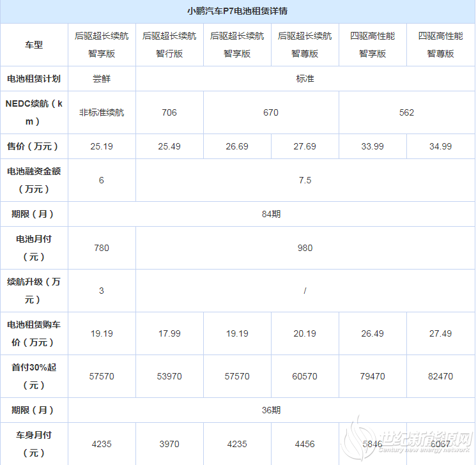Click the price 34.99
Viewport: 476px width, 465px height.
tap(440, 146)
